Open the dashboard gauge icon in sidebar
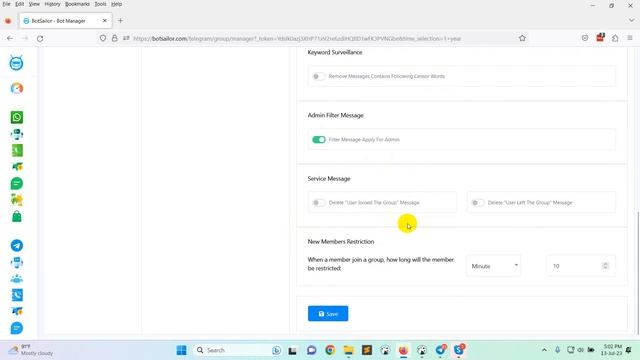Image resolution: width=640 pixels, height=360 pixels. coord(17,88)
